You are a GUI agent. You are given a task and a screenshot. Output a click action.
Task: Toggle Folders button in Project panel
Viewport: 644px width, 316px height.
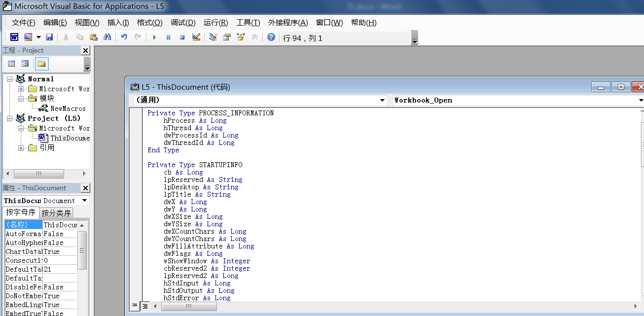42,64
